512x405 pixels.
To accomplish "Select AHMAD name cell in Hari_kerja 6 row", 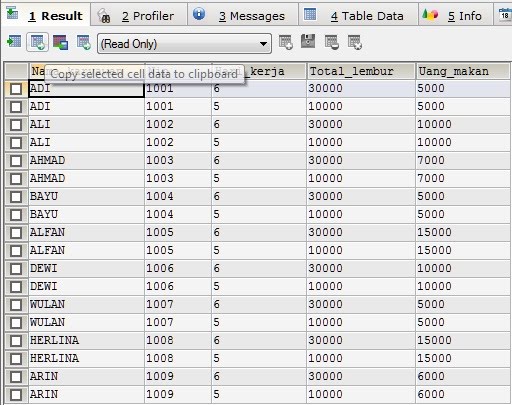I will 86,160.
